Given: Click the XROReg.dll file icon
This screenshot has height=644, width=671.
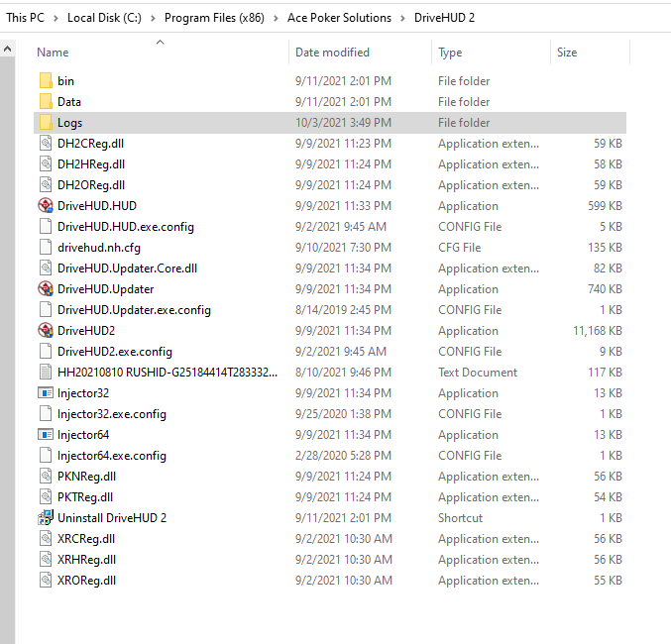Looking at the screenshot, I should (46, 581).
